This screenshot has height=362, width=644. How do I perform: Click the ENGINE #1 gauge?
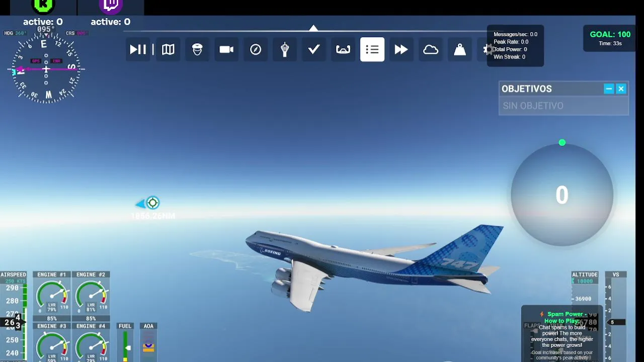click(x=52, y=296)
